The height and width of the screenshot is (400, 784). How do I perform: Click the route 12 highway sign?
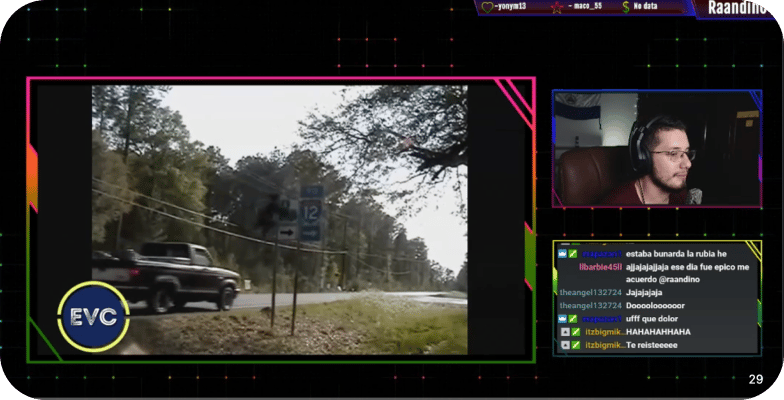(x=312, y=211)
